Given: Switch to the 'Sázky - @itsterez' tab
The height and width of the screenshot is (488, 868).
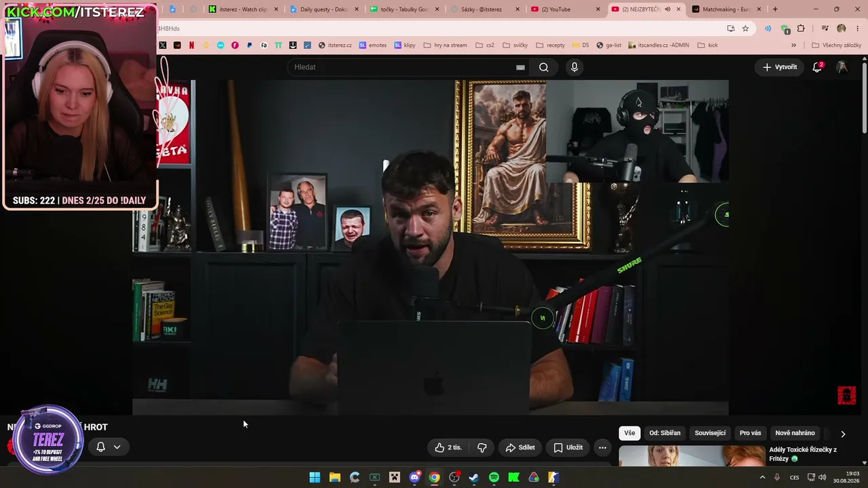Looking at the screenshot, I should 486,9.
